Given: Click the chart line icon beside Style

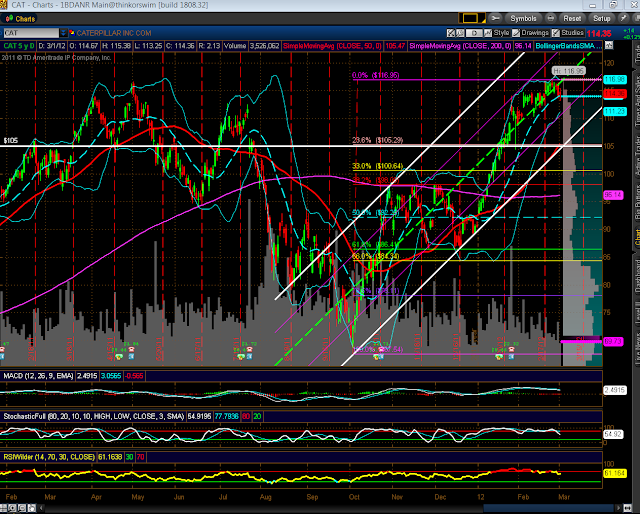Looking at the screenshot, I should [x=488, y=33].
